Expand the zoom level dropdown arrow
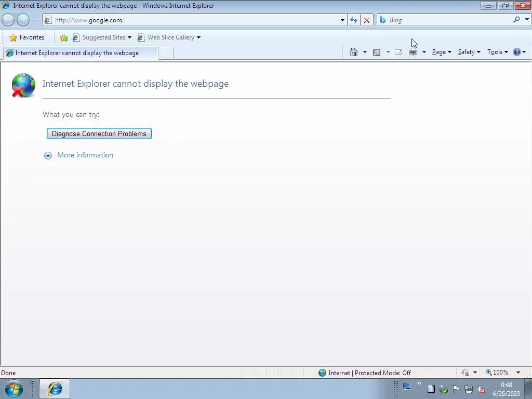This screenshot has height=399, width=532. pyautogui.click(x=518, y=373)
